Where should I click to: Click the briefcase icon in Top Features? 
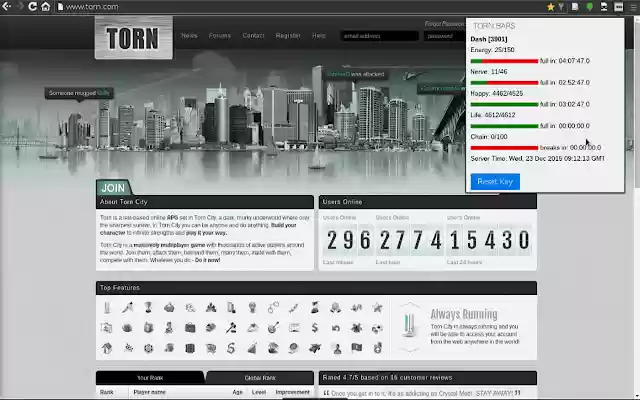[190, 328]
